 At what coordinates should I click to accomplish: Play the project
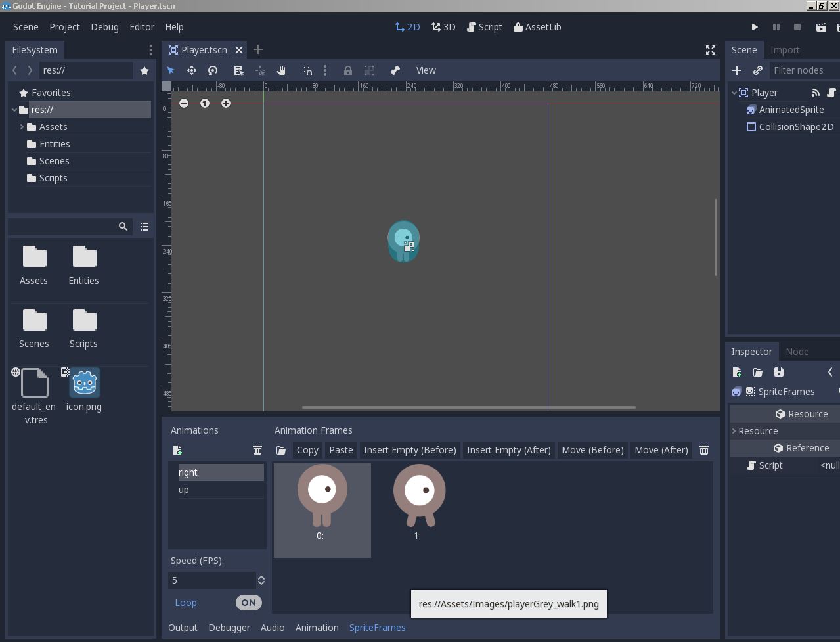coord(755,27)
